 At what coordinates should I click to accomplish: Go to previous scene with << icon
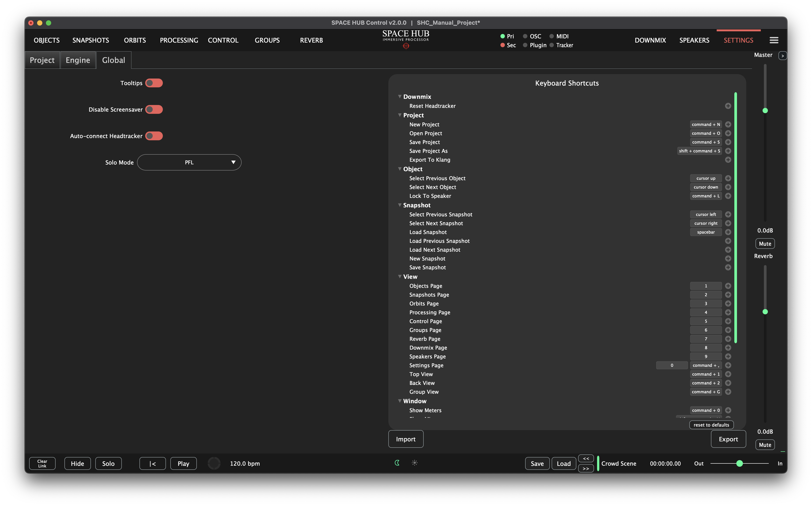(586, 458)
